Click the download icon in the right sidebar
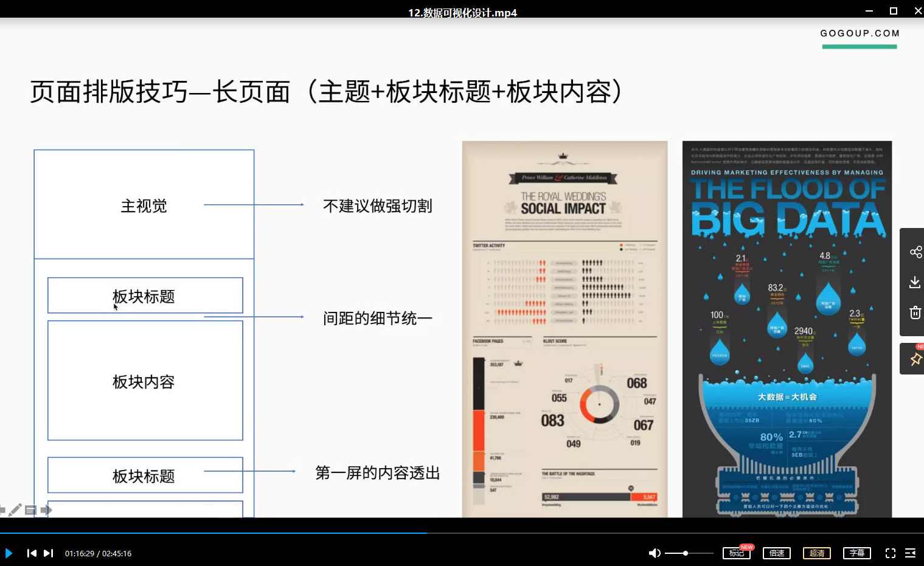924x566 pixels. tap(915, 281)
